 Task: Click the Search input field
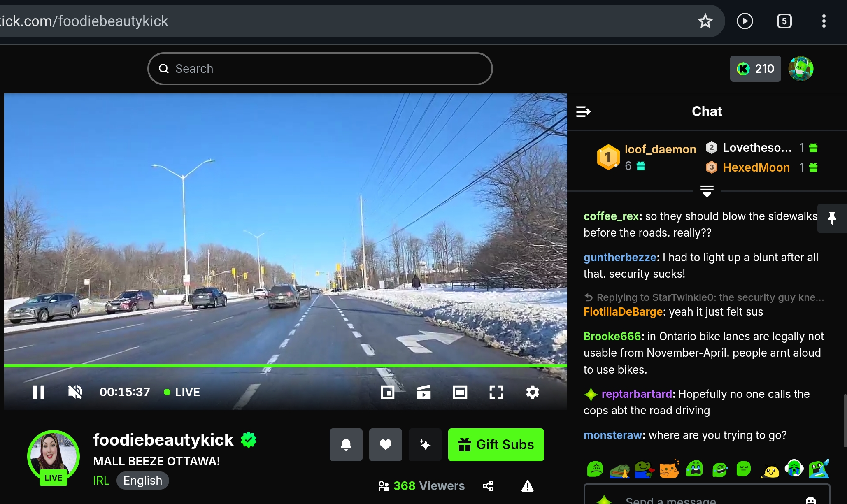pos(320,69)
